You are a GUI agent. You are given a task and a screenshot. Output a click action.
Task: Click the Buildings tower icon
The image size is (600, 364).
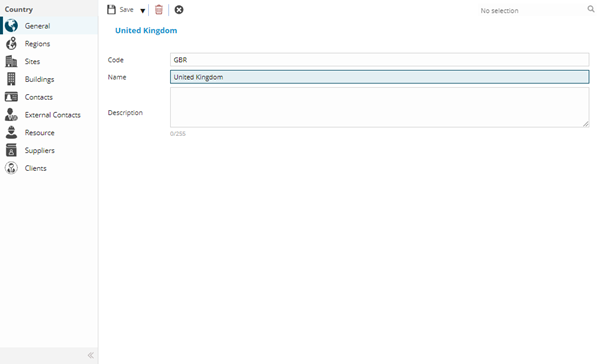[x=11, y=79]
